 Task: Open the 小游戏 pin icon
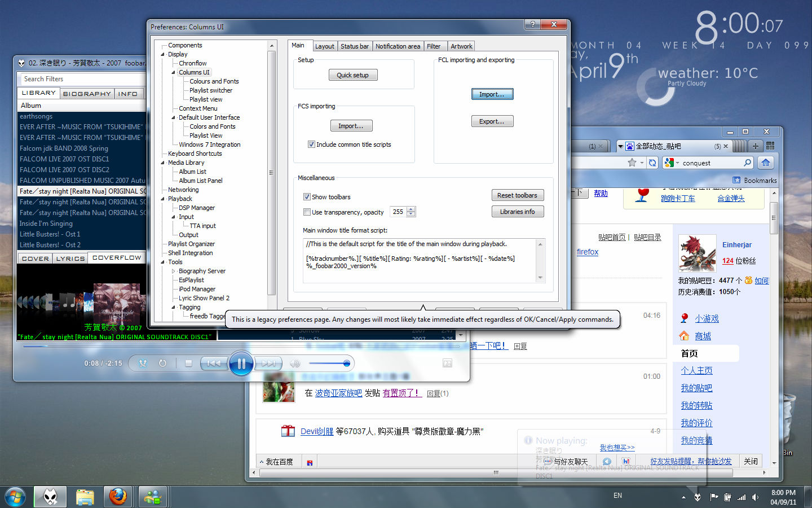(x=684, y=318)
